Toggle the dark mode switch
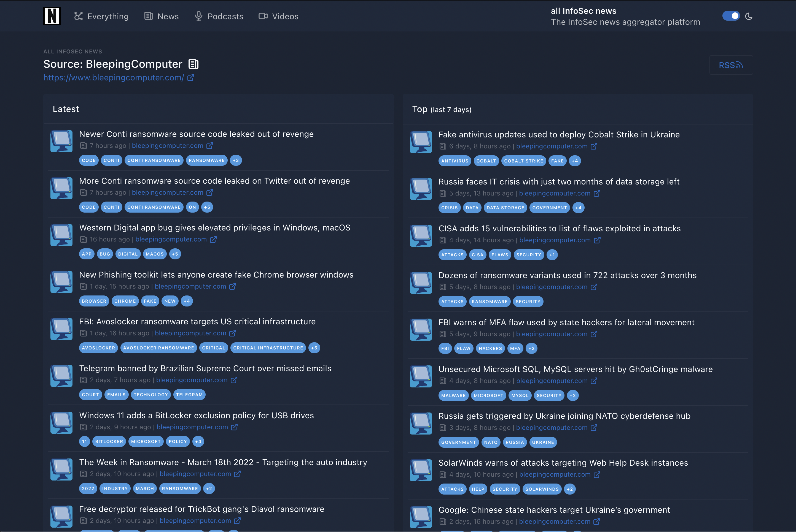796x532 pixels. click(x=731, y=16)
